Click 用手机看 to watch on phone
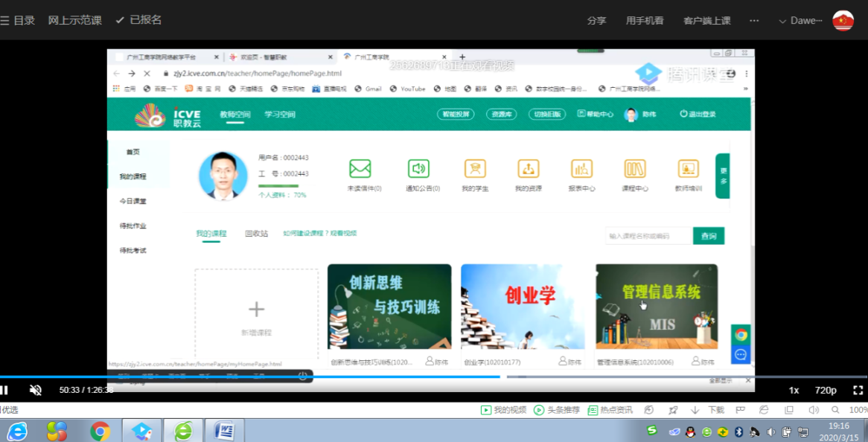 (x=644, y=21)
